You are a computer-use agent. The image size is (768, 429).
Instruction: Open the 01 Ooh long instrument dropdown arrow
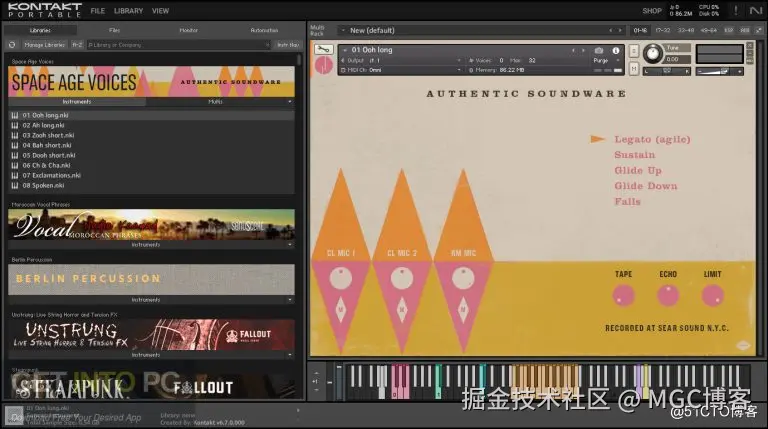(345, 50)
